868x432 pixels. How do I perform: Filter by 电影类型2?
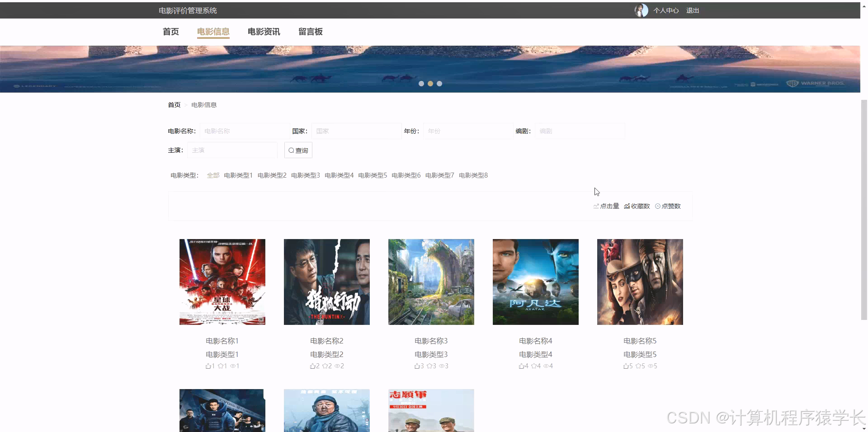(x=272, y=175)
